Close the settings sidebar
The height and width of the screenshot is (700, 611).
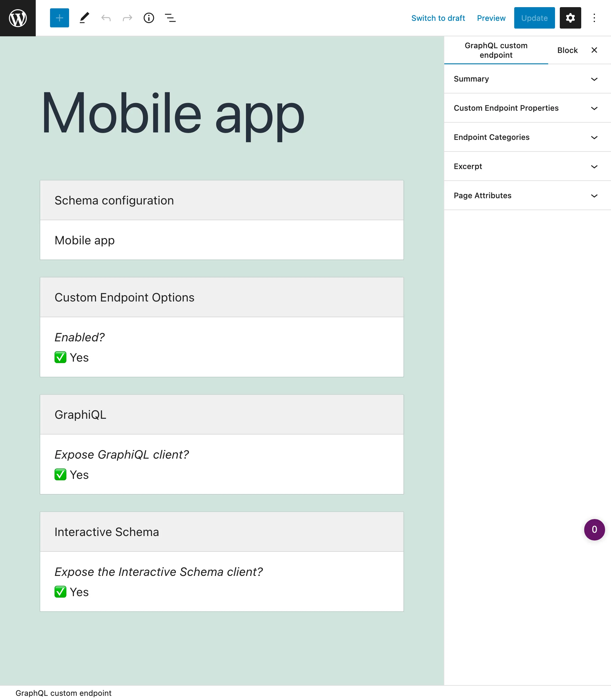point(594,50)
